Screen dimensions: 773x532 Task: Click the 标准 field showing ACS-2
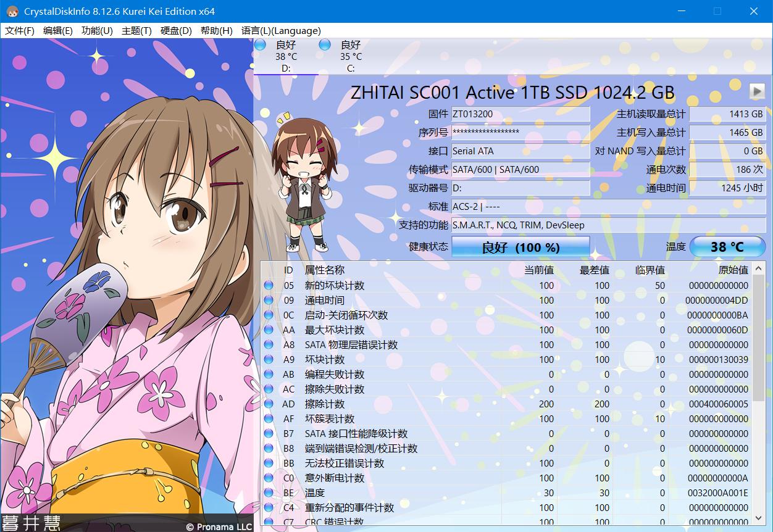[x=608, y=207]
